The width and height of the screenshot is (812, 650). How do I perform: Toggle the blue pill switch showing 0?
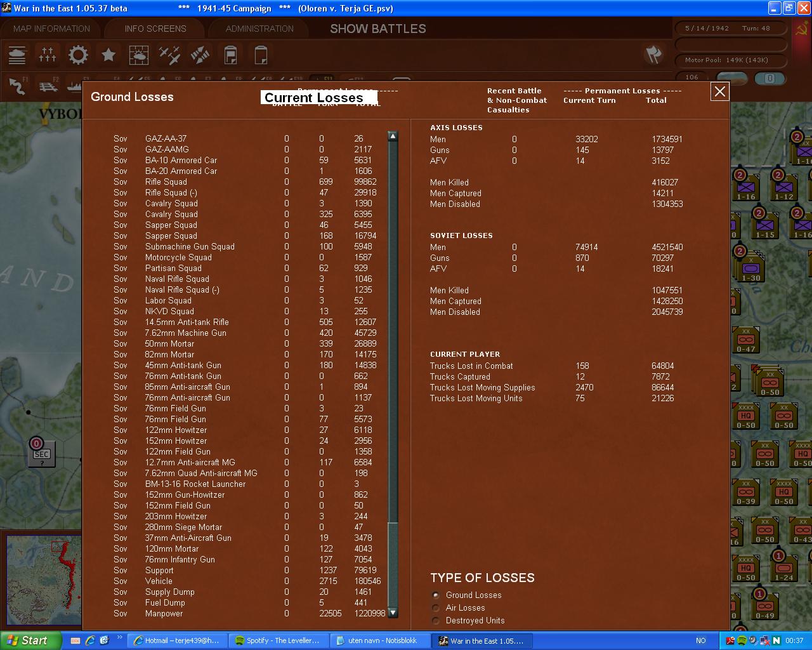(x=769, y=78)
